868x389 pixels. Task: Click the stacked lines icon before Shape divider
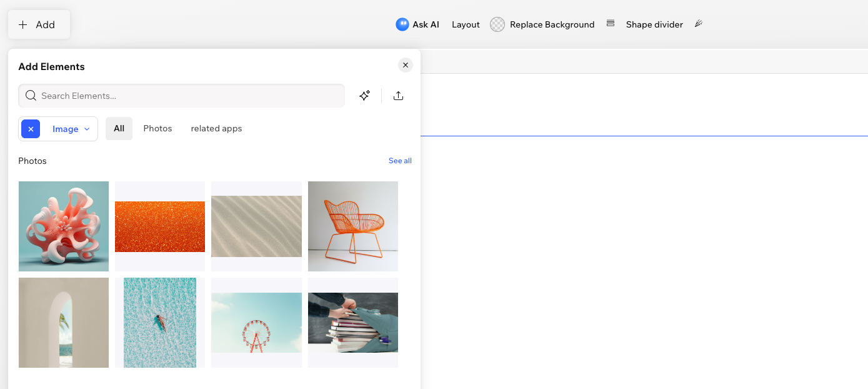pyautogui.click(x=611, y=24)
